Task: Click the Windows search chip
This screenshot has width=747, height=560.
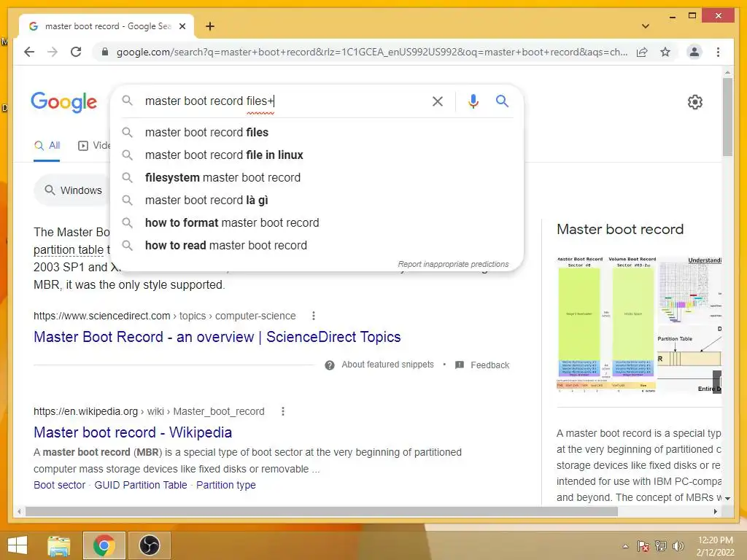Action: click(x=73, y=190)
